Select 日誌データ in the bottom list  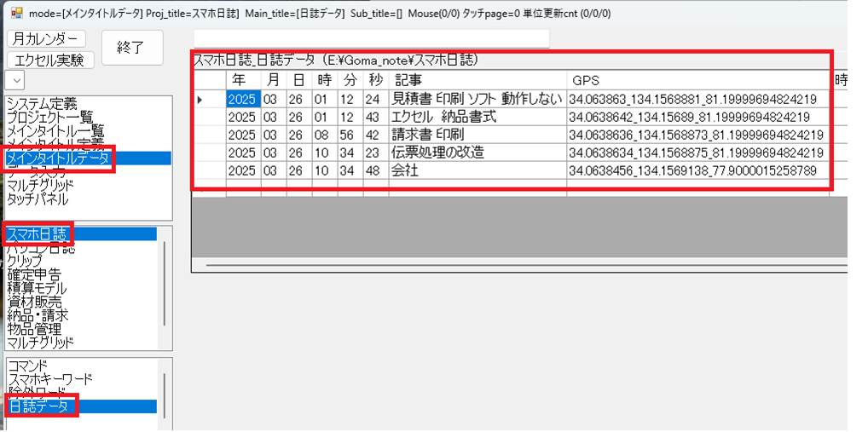point(38,406)
